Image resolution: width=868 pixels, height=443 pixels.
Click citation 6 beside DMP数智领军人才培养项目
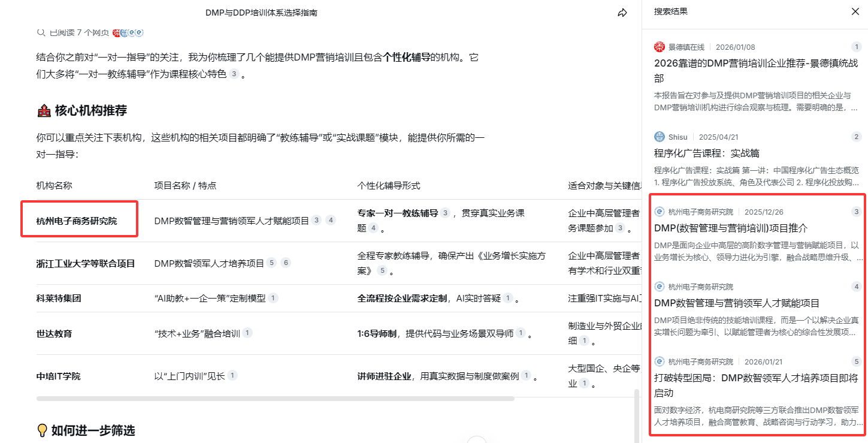point(285,263)
